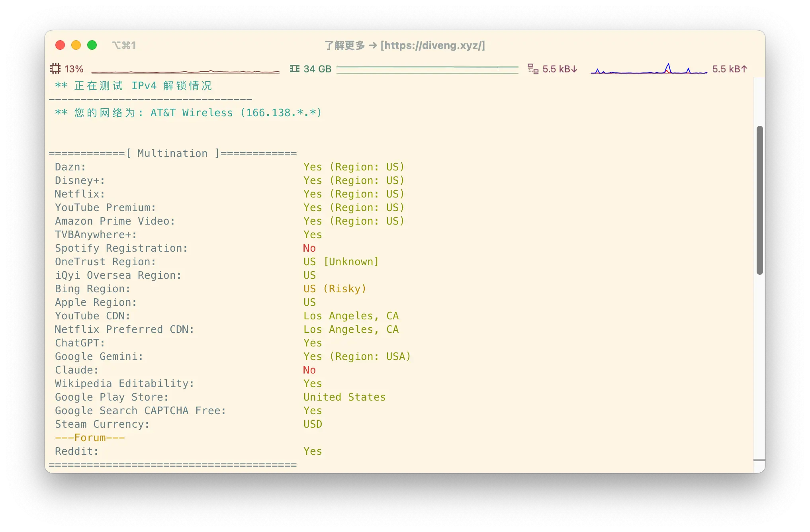Click the Spotify Registration: label
810x532 pixels.
pyautogui.click(x=121, y=248)
